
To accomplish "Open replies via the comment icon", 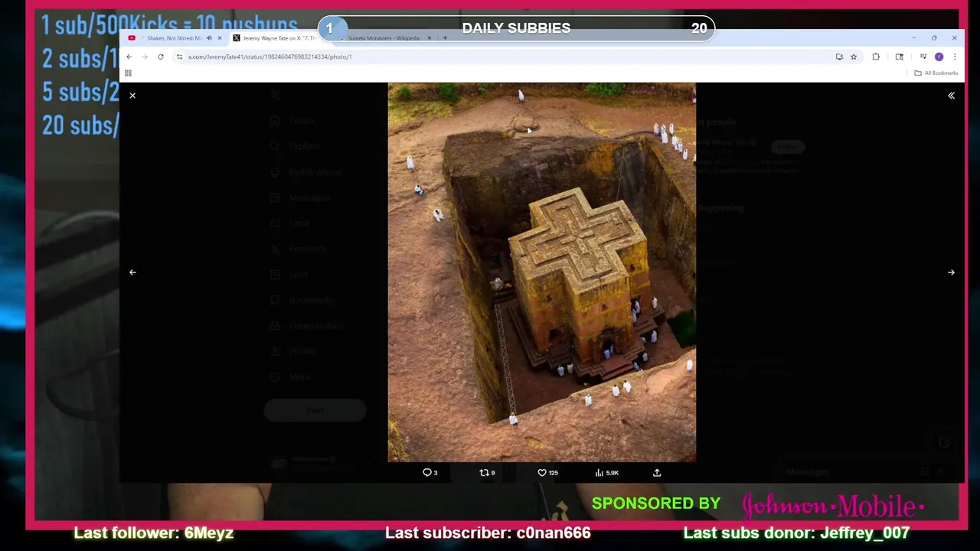I will point(430,473).
